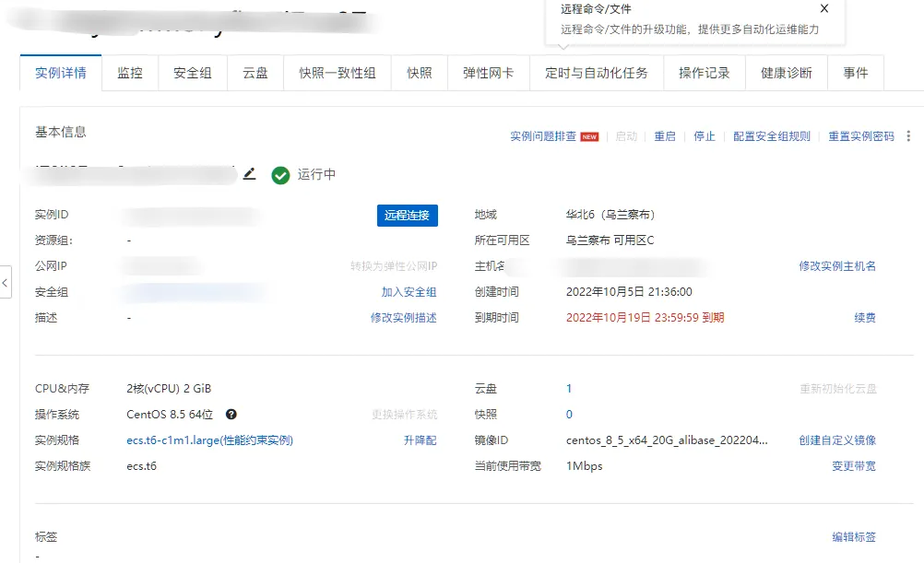The width and height of the screenshot is (924, 563).
Task: Click the 编辑标签 link
Action: (853, 536)
